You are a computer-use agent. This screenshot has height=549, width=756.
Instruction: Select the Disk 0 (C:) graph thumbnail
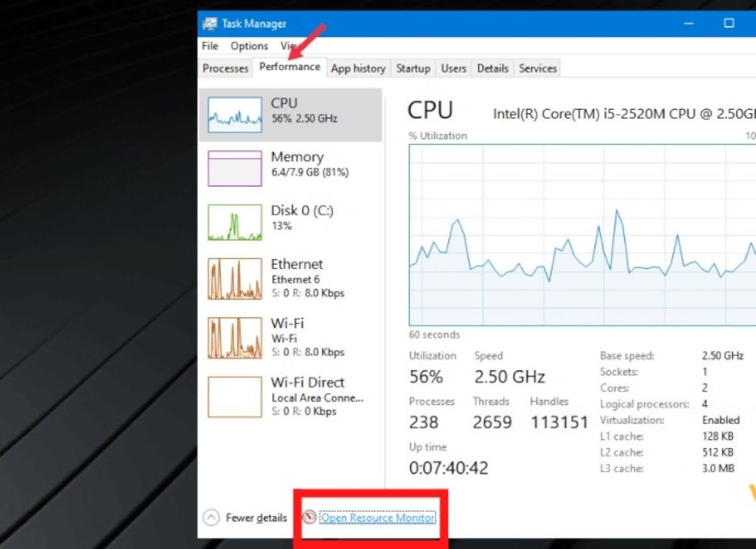[x=235, y=222]
